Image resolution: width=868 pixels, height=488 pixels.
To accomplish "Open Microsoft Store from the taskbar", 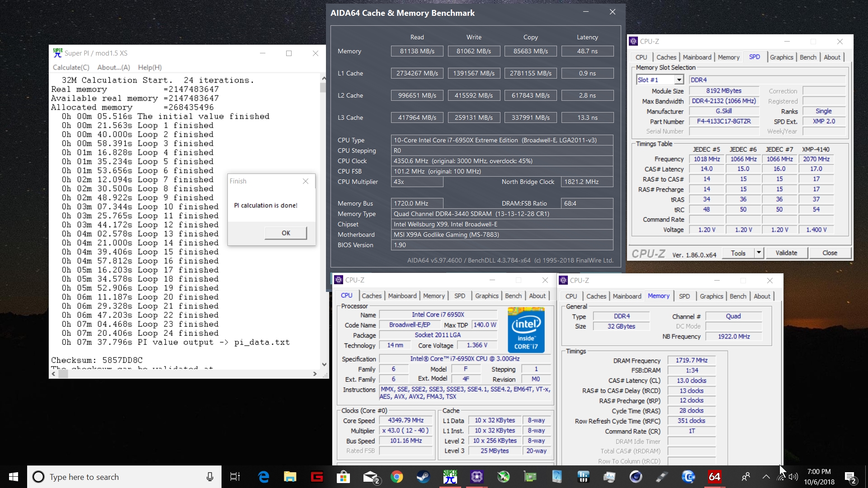I will [343, 477].
